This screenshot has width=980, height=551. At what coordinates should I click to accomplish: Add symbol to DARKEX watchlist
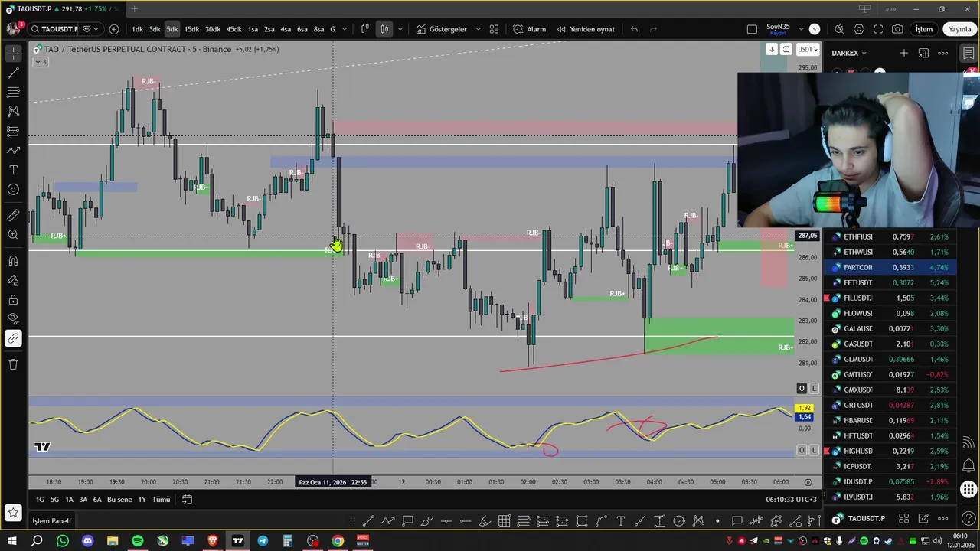pyautogui.click(x=904, y=53)
